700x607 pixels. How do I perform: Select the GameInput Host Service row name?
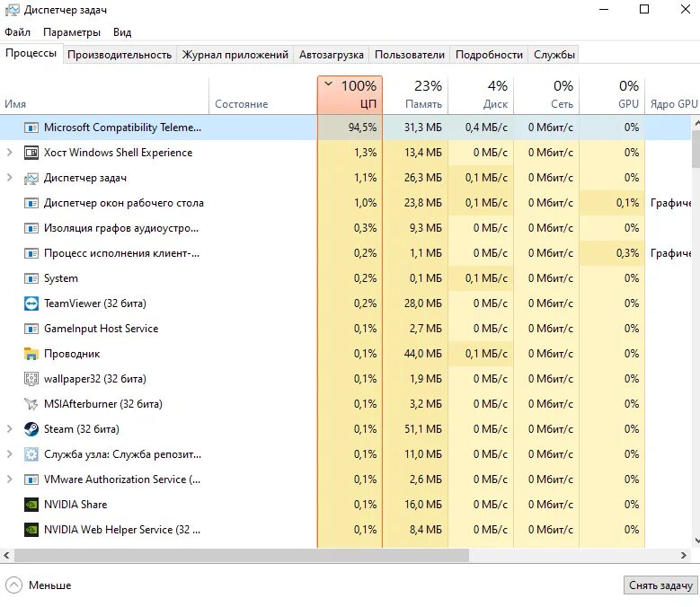[101, 329]
